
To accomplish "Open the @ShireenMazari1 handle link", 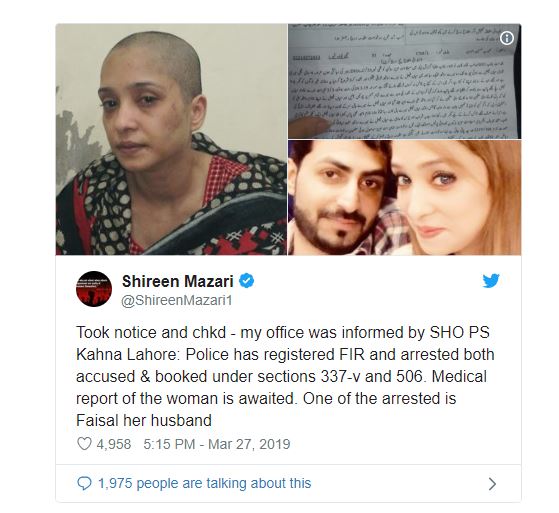I will (177, 301).
